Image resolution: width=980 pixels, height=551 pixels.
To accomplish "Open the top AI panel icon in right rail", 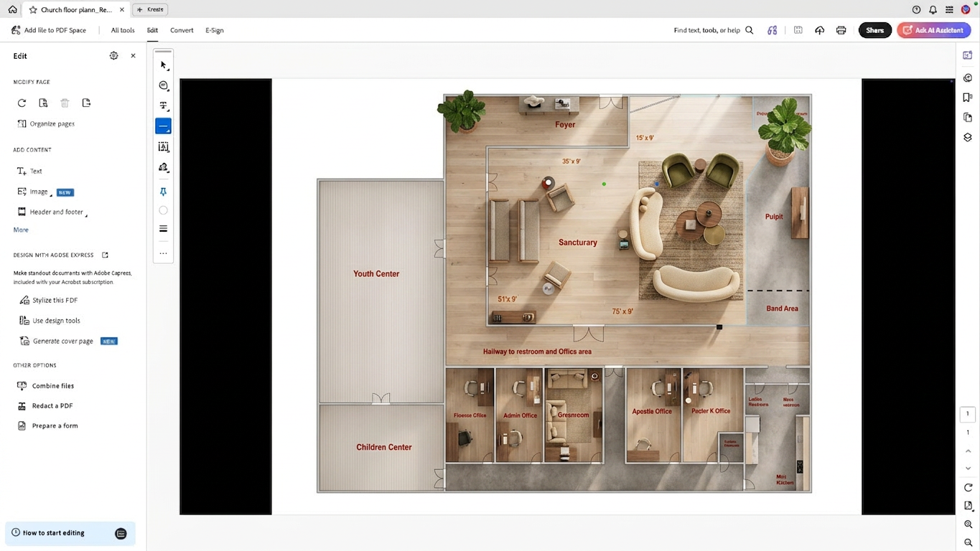I will (x=968, y=55).
